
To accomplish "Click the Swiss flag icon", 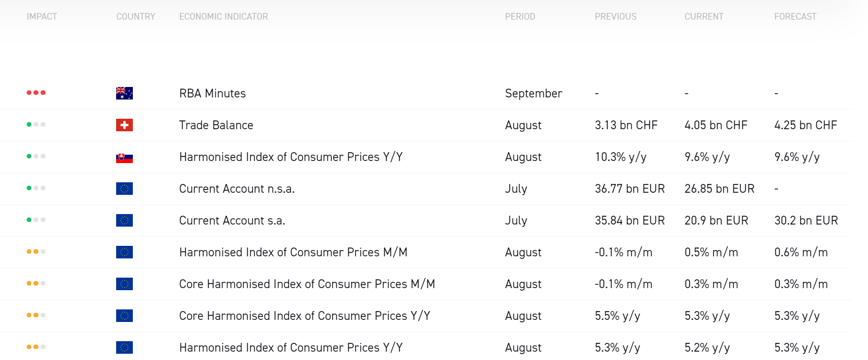I will (x=124, y=125).
